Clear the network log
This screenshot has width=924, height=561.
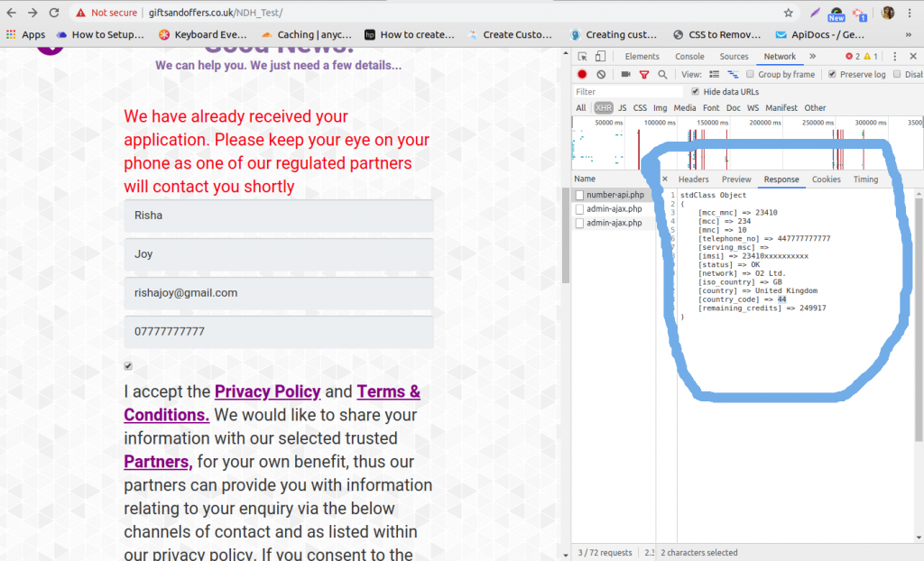(601, 75)
